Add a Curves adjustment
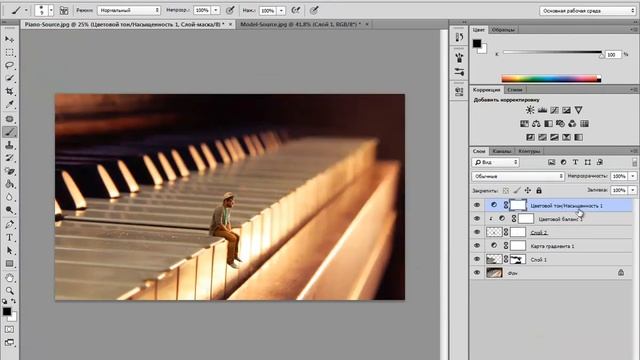This screenshot has height=360, width=640. point(554,110)
